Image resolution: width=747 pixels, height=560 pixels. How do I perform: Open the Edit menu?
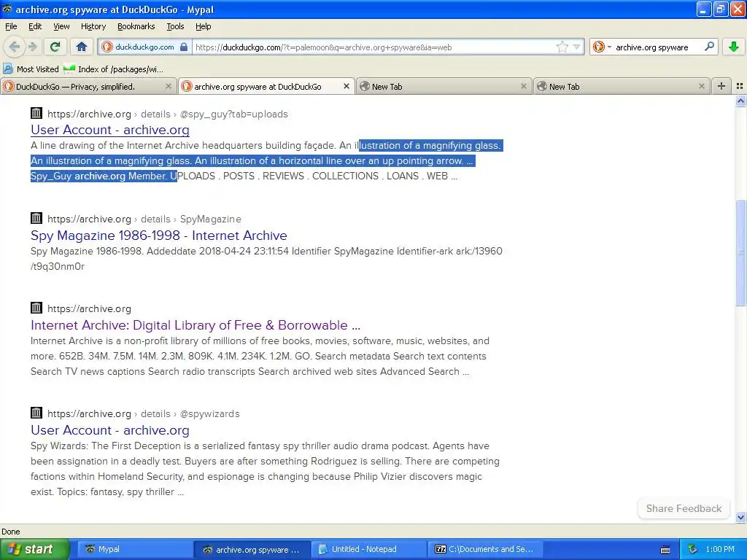(x=35, y=26)
